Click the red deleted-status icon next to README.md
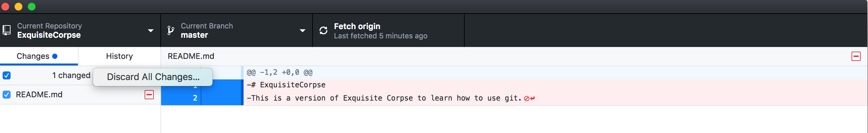 pos(149,95)
